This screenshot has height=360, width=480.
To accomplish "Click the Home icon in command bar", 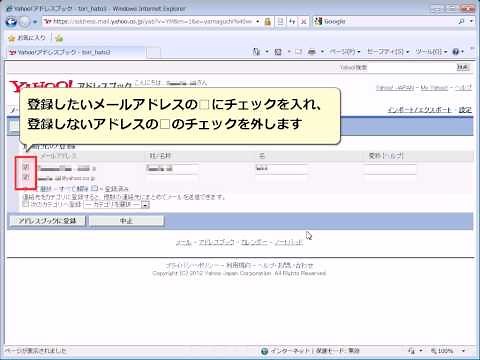I will [x=256, y=52].
